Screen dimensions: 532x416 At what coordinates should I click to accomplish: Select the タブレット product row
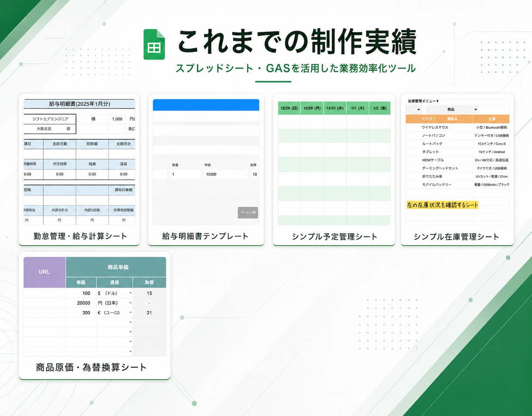point(457,152)
